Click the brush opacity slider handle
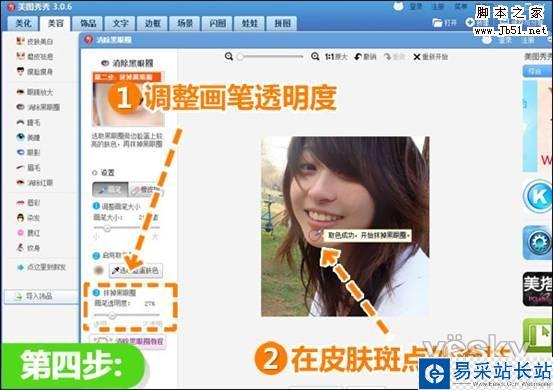 tap(112, 315)
